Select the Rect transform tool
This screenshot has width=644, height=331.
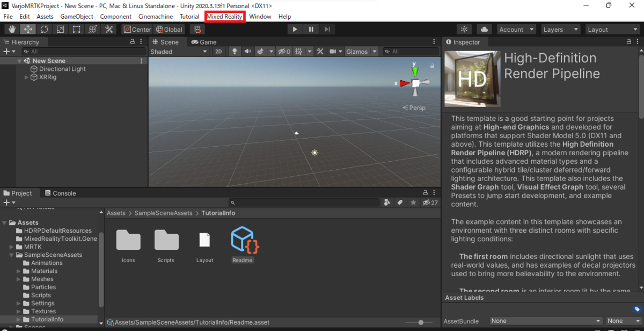[76, 30]
